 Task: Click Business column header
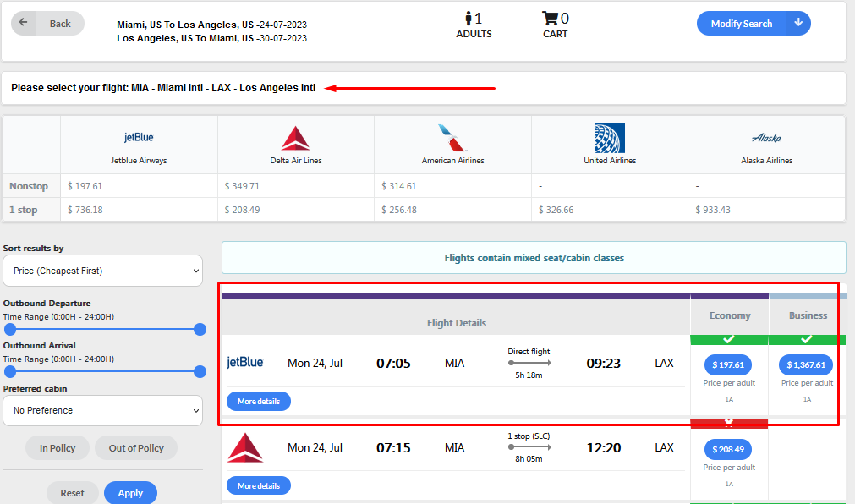[x=808, y=315]
